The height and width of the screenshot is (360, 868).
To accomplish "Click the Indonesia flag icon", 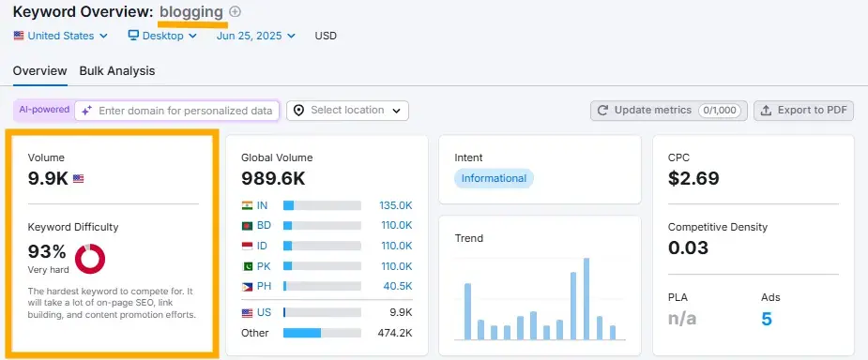I will (x=247, y=246).
